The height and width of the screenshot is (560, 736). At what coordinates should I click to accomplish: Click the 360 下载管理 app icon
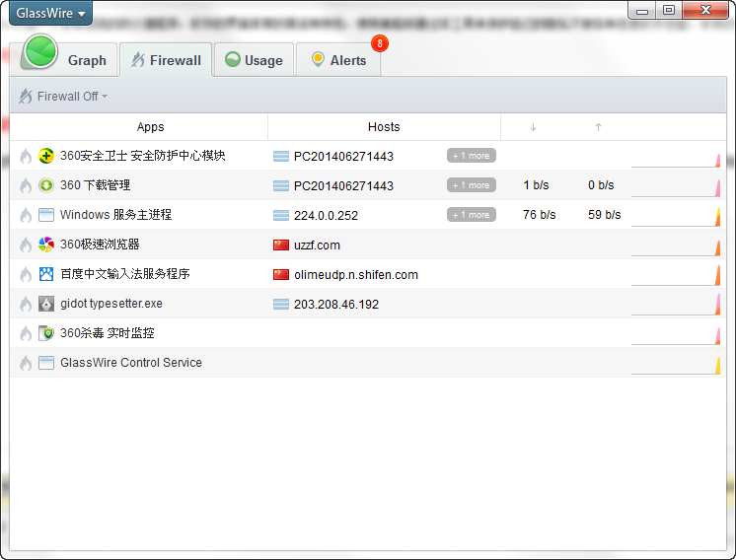tap(46, 185)
